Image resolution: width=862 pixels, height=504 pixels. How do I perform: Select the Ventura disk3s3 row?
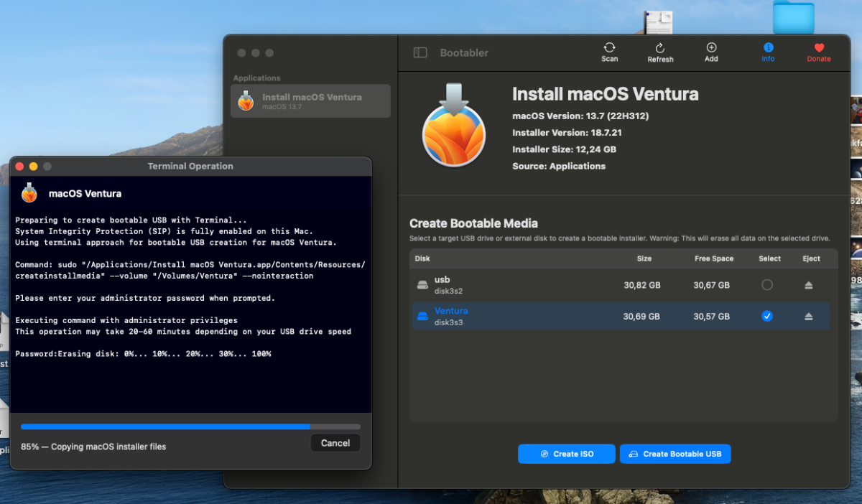[621, 316]
